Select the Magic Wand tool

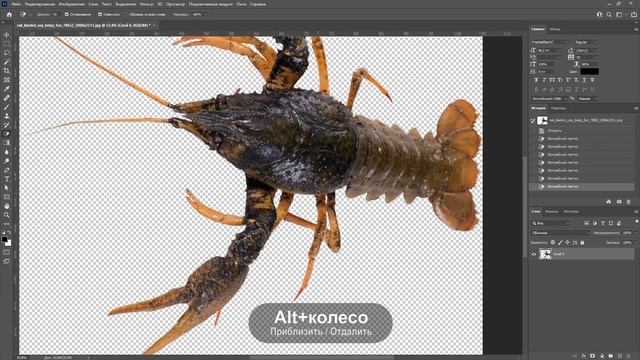[7, 62]
